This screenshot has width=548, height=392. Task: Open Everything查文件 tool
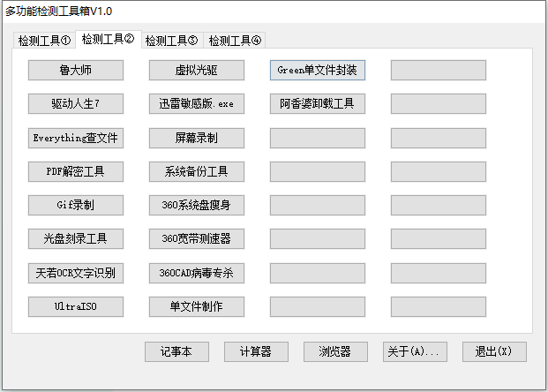76,138
